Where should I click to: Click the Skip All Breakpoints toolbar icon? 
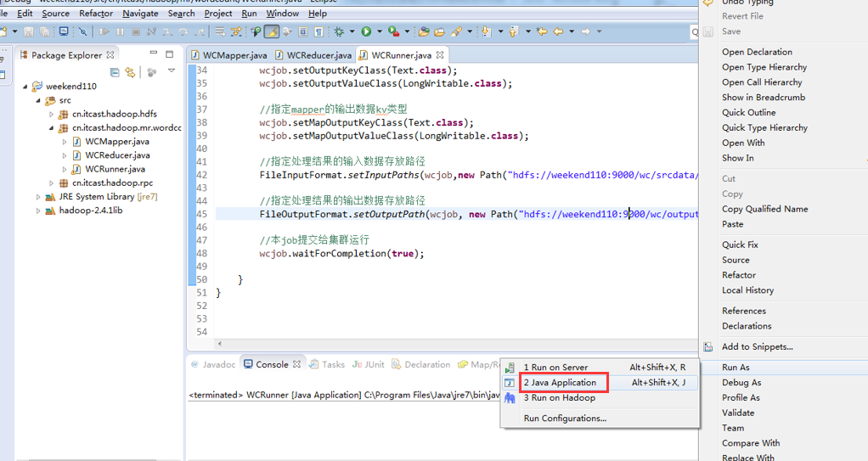(x=82, y=32)
